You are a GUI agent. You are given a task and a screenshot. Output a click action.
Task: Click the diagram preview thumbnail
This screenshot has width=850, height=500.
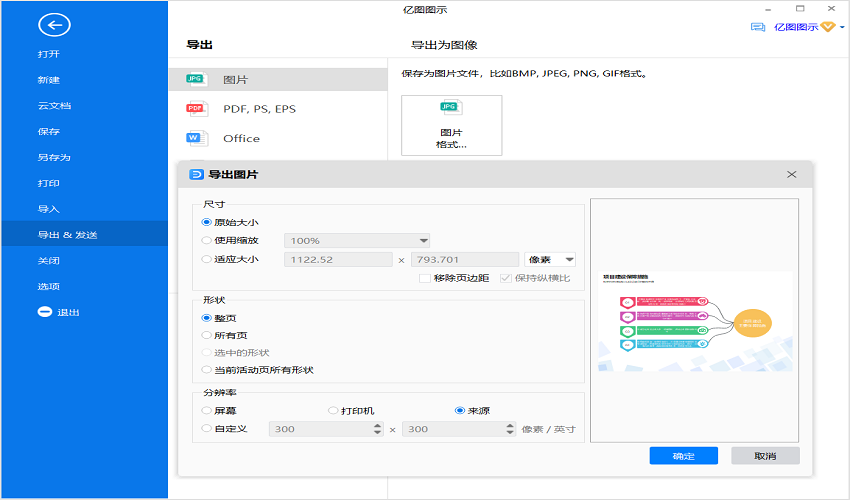[x=695, y=321]
